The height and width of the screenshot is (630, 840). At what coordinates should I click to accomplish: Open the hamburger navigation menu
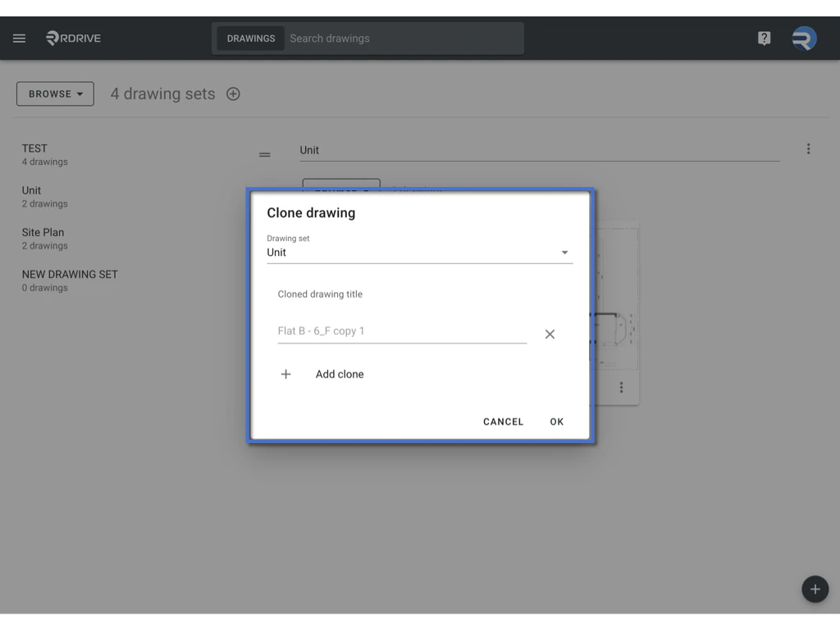[20, 38]
